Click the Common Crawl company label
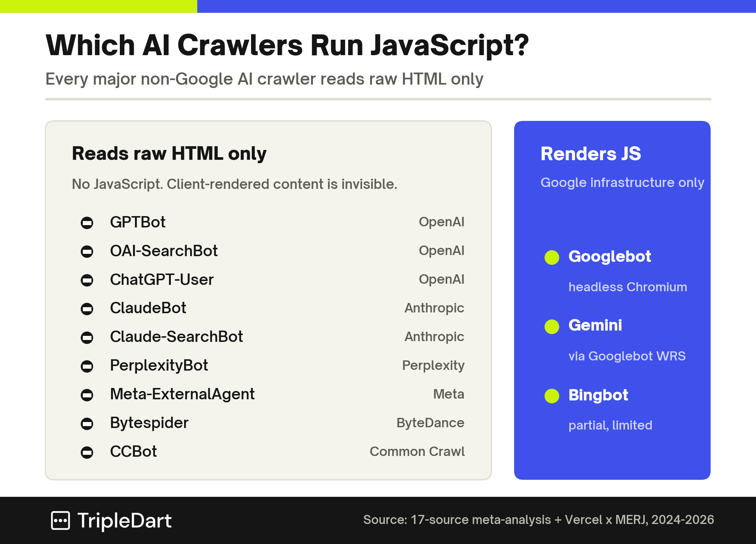The height and width of the screenshot is (544, 756). pos(417,452)
